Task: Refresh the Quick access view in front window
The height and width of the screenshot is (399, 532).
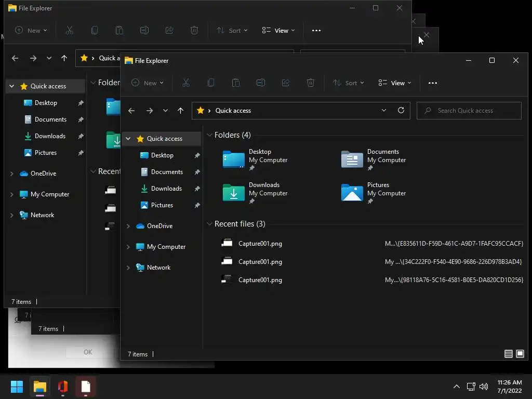Action: coord(401,110)
